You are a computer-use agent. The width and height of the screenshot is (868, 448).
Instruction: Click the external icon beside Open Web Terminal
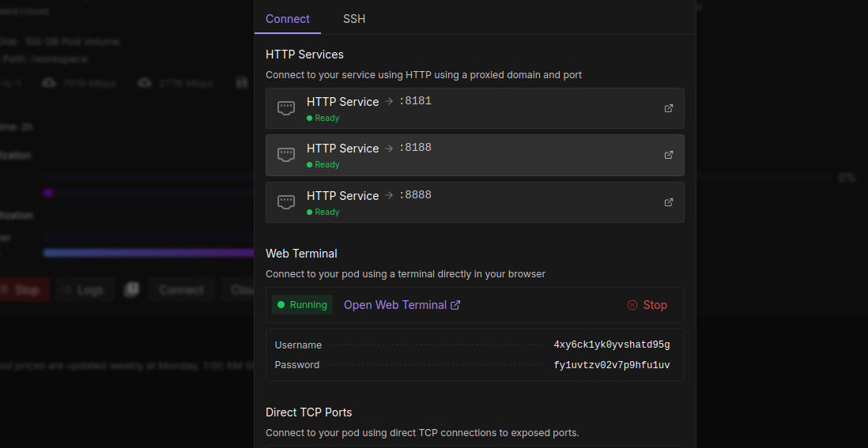click(455, 305)
